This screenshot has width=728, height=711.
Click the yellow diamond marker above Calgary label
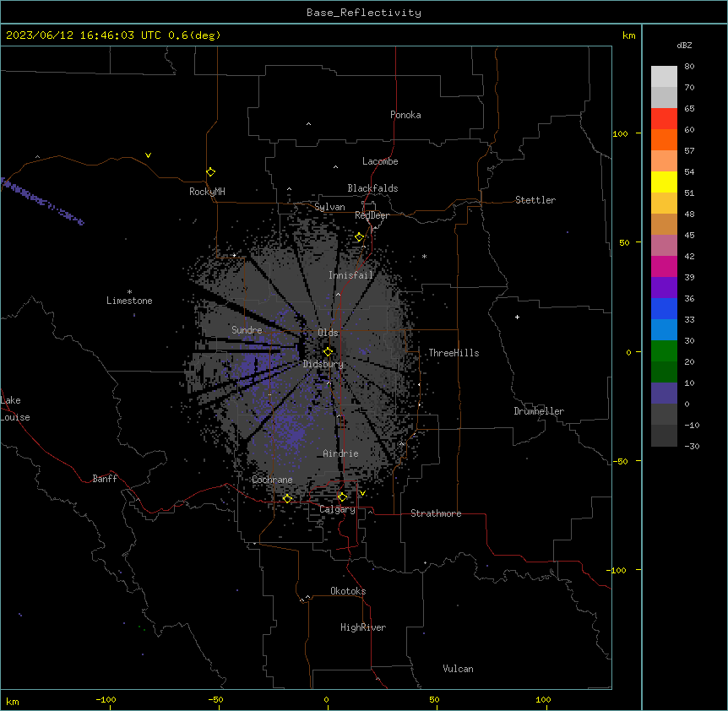pos(342,497)
